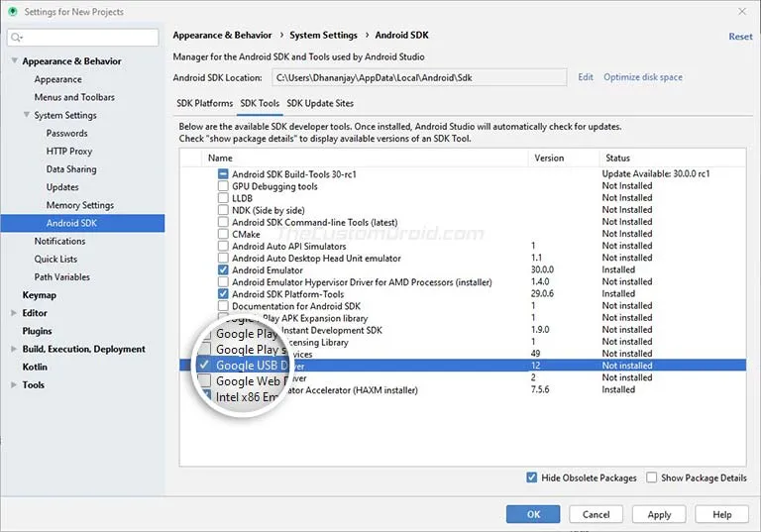Check Android Auto API Simulators checkbox

tap(223, 246)
